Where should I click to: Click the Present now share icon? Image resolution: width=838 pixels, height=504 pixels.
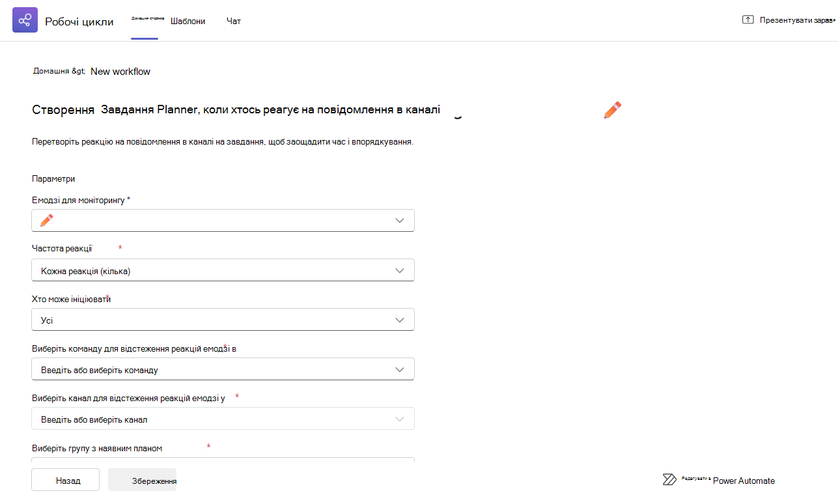[x=747, y=20]
